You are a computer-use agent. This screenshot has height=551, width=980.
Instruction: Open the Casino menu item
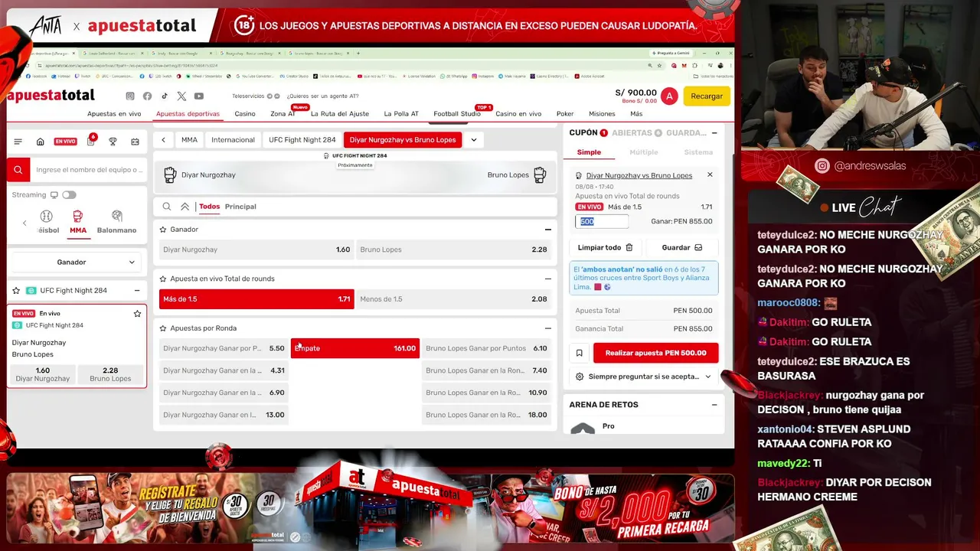coord(245,114)
